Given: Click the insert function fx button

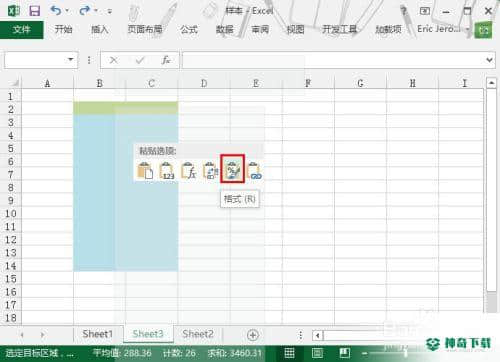Looking at the screenshot, I should (x=166, y=60).
